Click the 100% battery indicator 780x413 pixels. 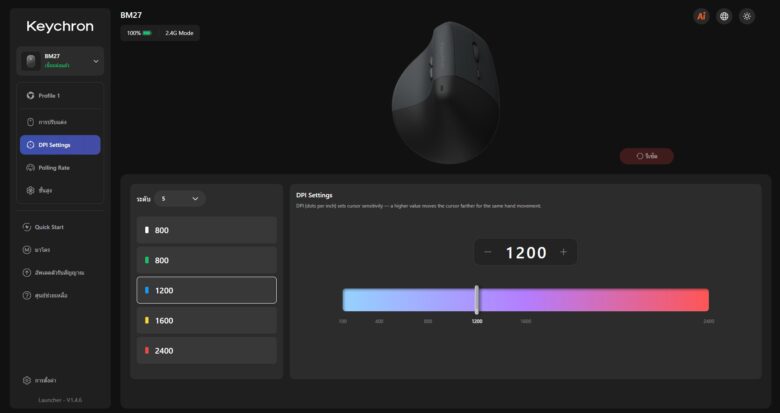[x=139, y=33]
